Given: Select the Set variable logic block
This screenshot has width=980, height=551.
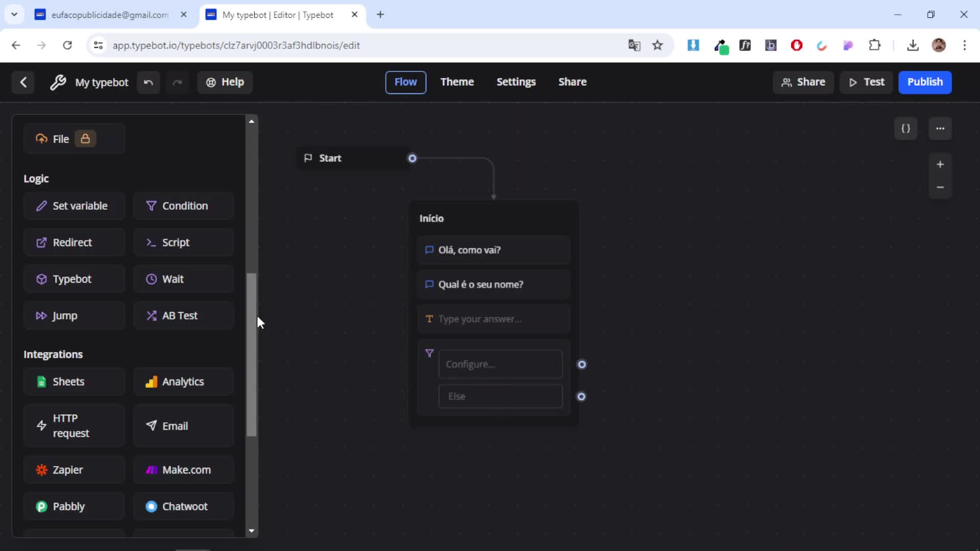Looking at the screenshot, I should pos(73,206).
